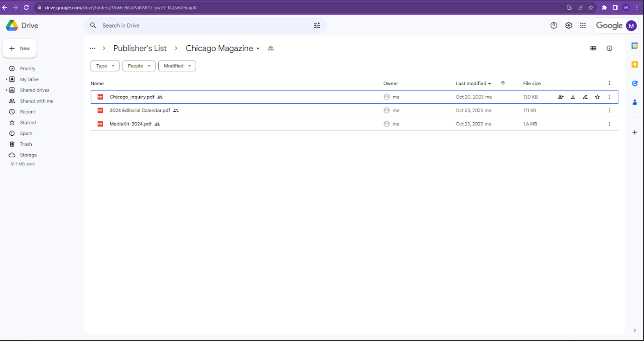The height and width of the screenshot is (341, 644).
Task: Open Shared drives in sidebar
Action: [x=35, y=90]
